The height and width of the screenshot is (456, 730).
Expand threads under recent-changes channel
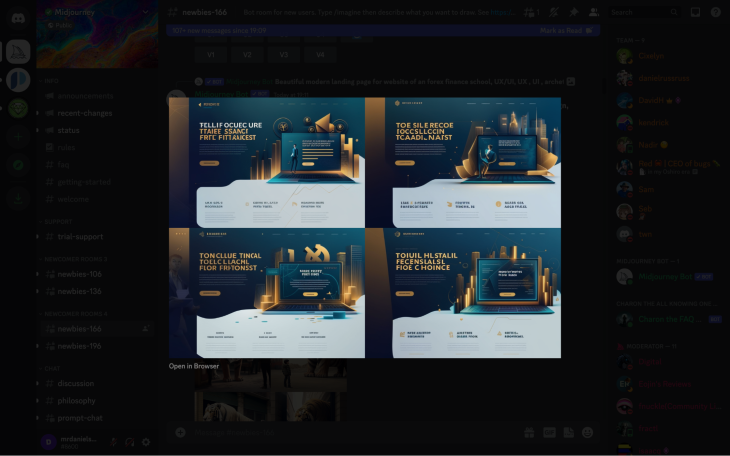[x=37, y=113]
